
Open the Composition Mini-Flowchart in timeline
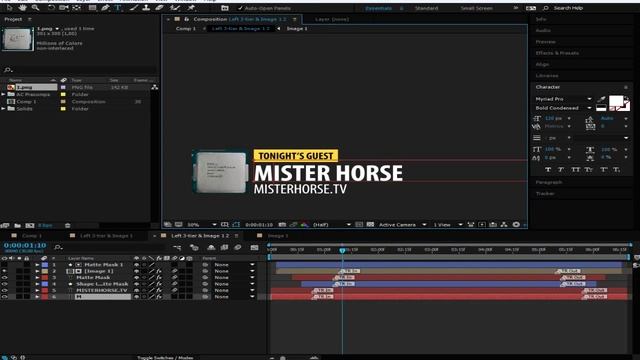[x=177, y=247]
